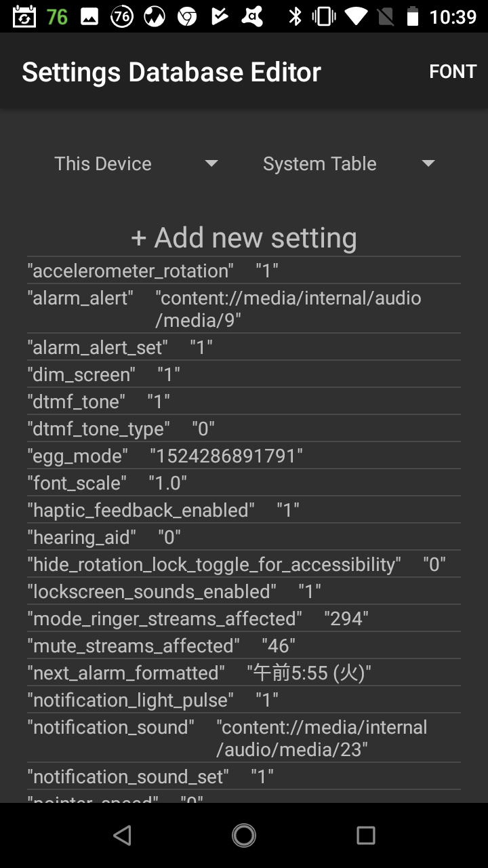Tap Add new setting
Image resolution: width=488 pixels, height=868 pixels.
coord(244,237)
